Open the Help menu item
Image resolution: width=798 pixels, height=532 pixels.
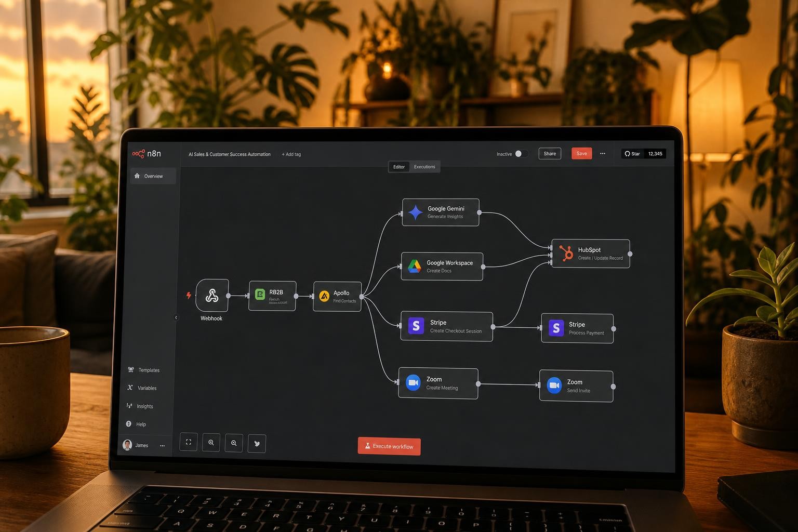tap(136, 424)
